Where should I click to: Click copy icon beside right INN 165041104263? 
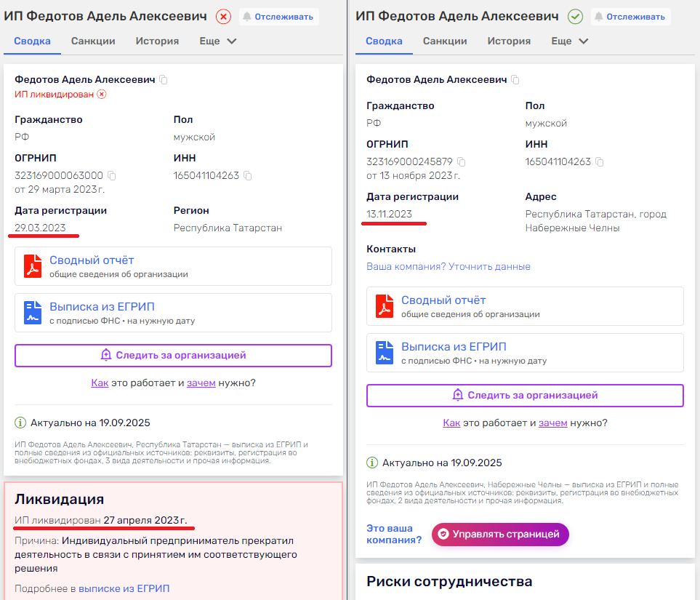600,161
